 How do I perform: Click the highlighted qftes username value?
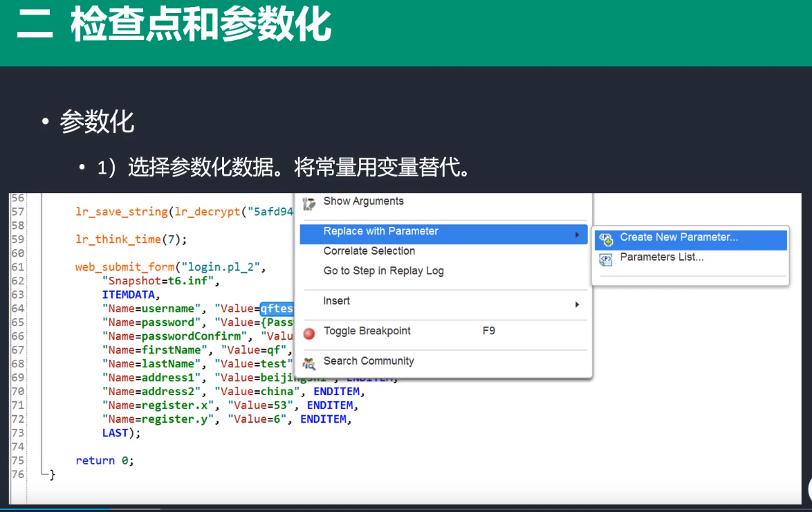[277, 309]
